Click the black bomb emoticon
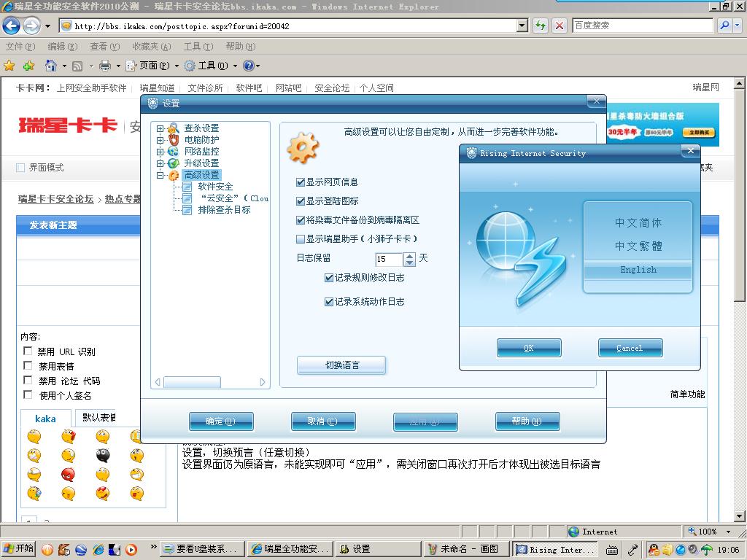 click(102, 455)
